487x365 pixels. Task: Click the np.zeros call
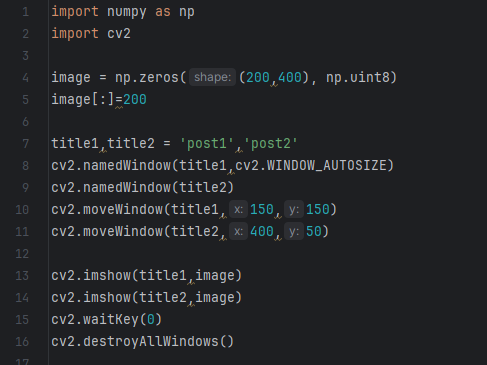pyautogui.click(x=147, y=78)
